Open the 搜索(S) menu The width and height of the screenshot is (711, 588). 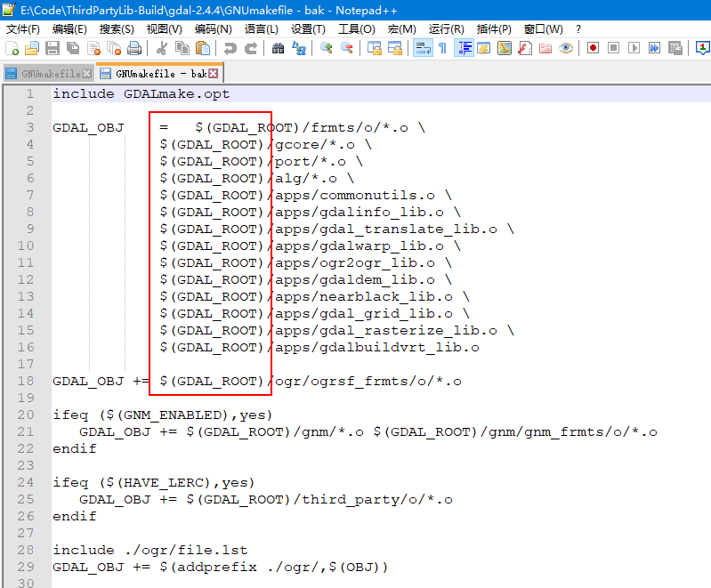point(117,29)
